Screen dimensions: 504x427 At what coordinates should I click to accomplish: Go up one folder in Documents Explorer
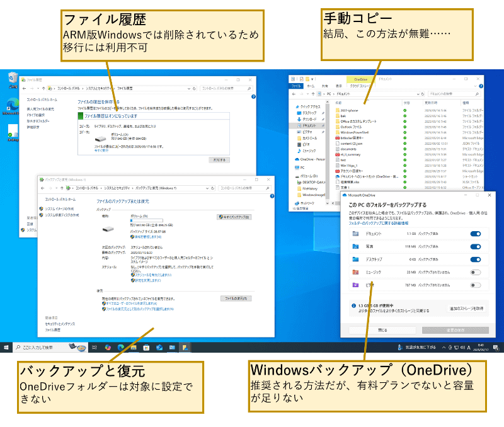pos(313,94)
